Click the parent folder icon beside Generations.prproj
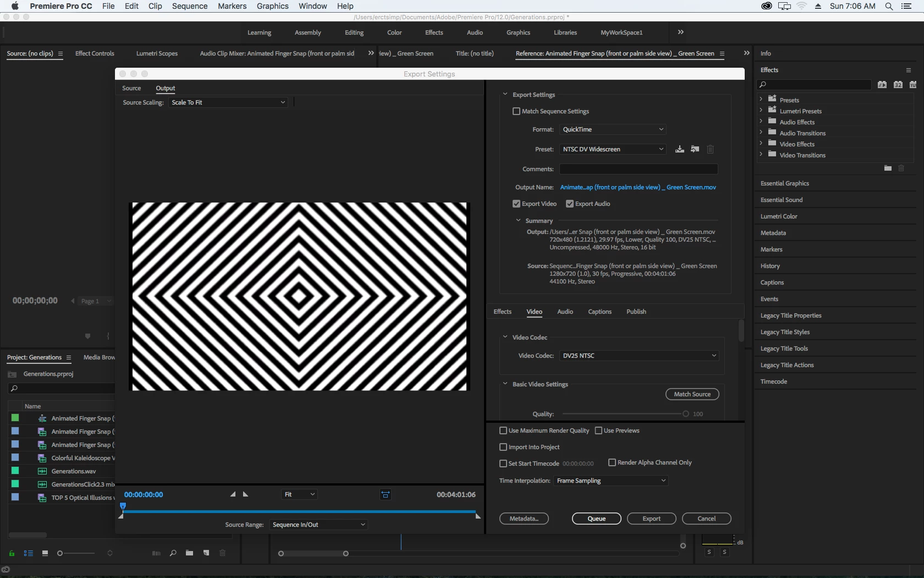Viewport: 924px width, 578px height. click(12, 374)
